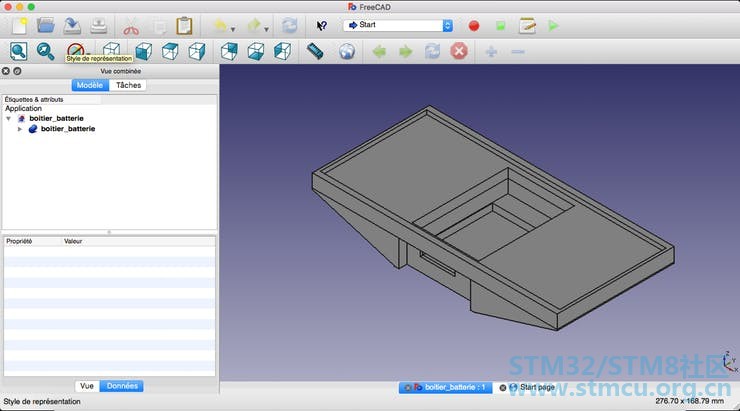Close the Start page tab
Image resolution: width=740 pixels, height=411 pixels.
pyautogui.click(x=503, y=388)
